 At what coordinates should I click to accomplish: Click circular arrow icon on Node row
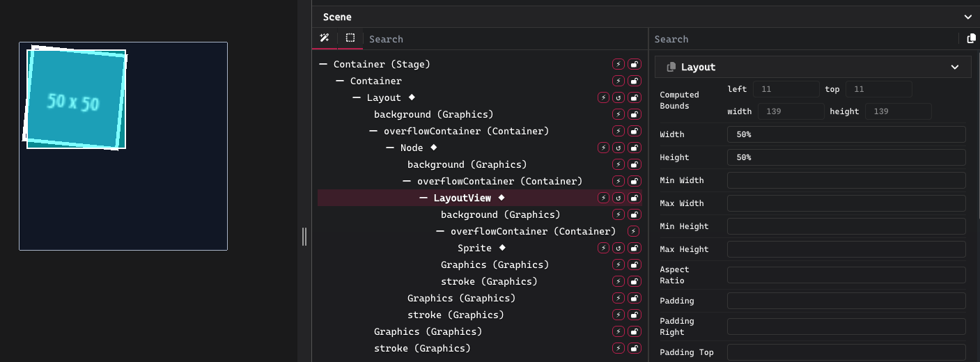[619, 148]
